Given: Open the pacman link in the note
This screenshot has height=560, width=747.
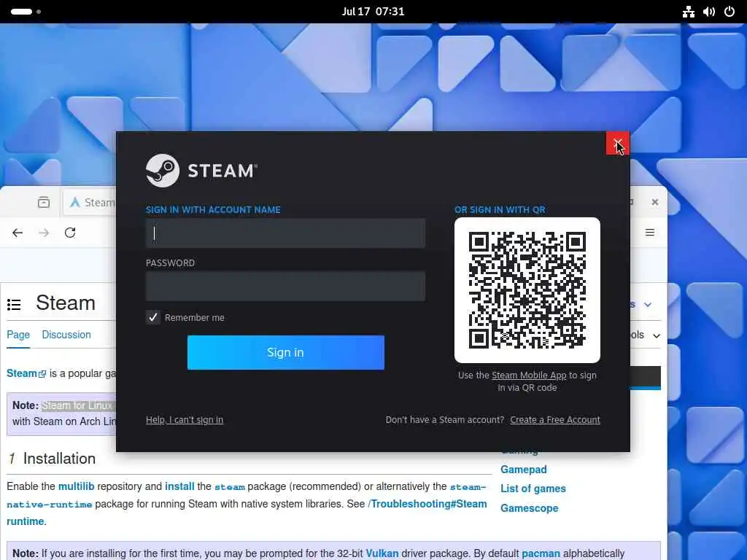Looking at the screenshot, I should (x=541, y=553).
